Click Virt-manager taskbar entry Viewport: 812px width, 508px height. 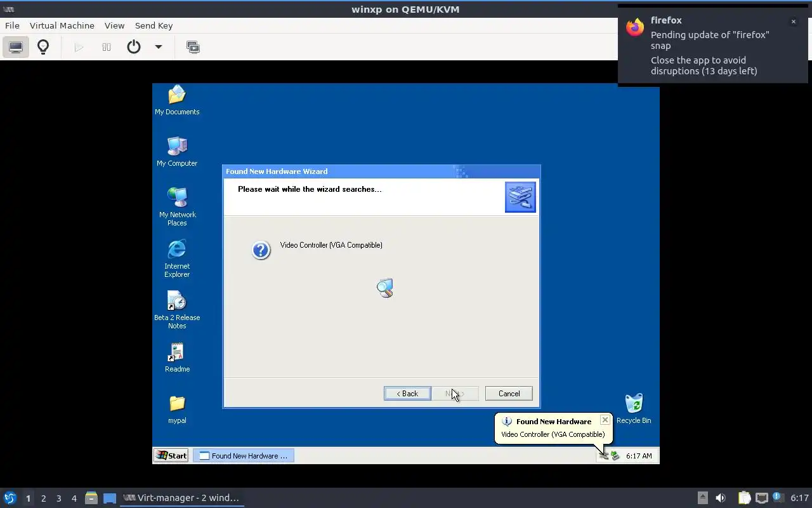(182, 498)
